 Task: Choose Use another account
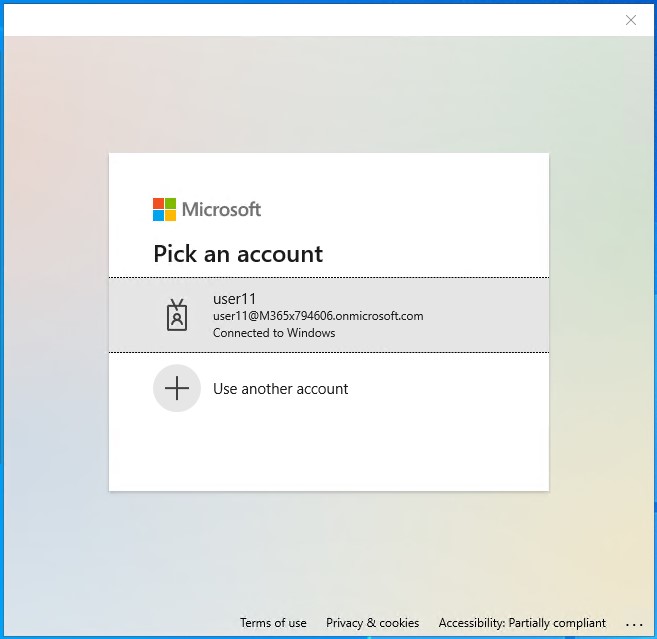pyautogui.click(x=329, y=388)
